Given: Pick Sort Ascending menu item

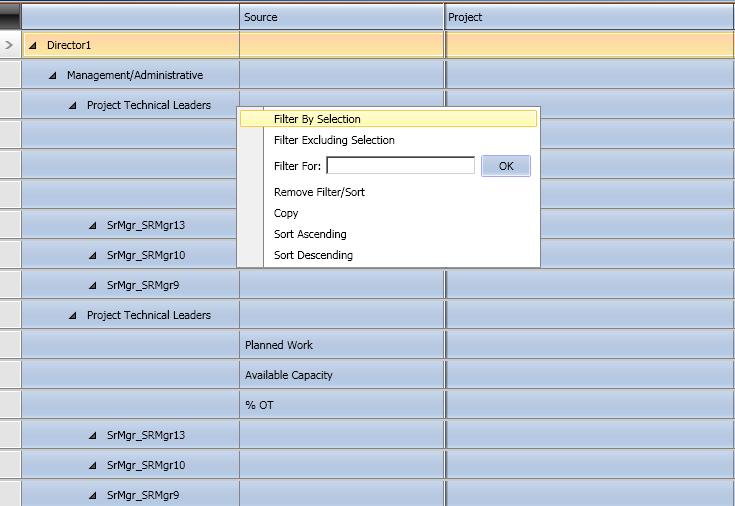Looking at the screenshot, I should [x=310, y=234].
